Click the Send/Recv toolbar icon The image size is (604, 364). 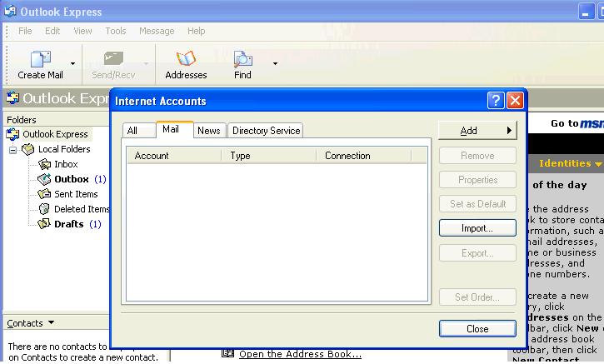point(113,59)
